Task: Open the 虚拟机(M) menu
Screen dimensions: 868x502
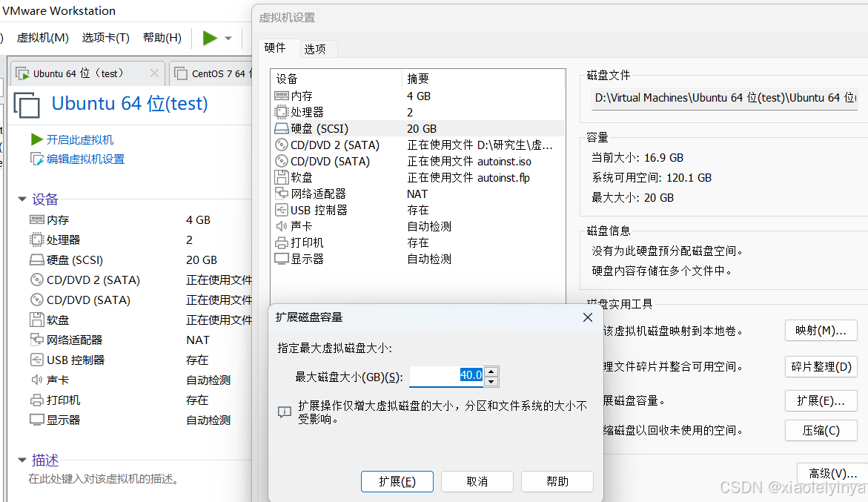Action: (43, 38)
